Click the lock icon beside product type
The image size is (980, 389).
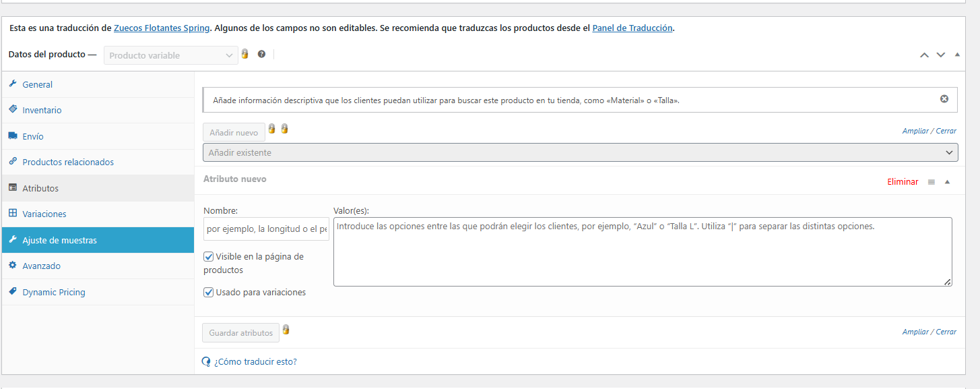(245, 54)
